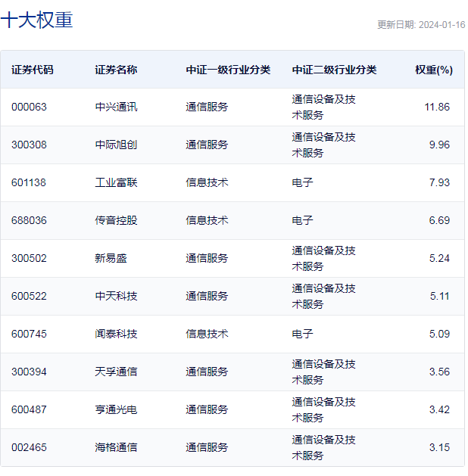Viewport: 468px width, 476px height.
Task: Click 通信设备及技术服务 in the 300502 row
Action: (x=323, y=258)
